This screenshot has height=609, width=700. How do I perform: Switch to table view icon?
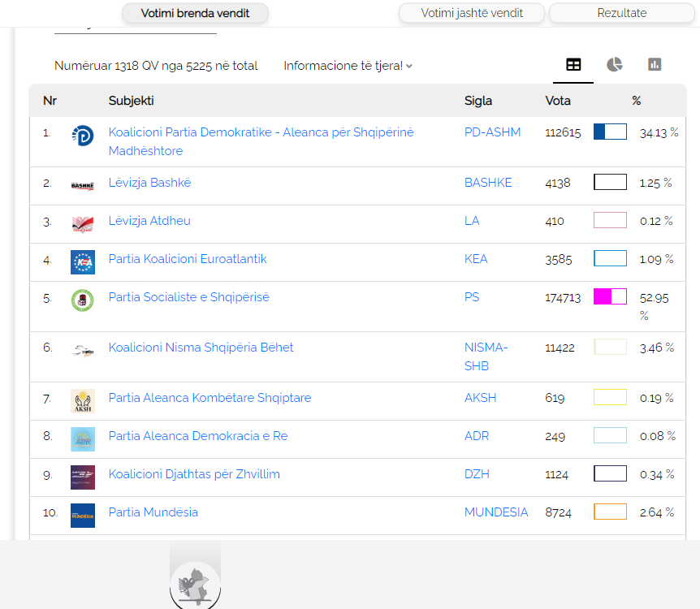click(x=573, y=65)
